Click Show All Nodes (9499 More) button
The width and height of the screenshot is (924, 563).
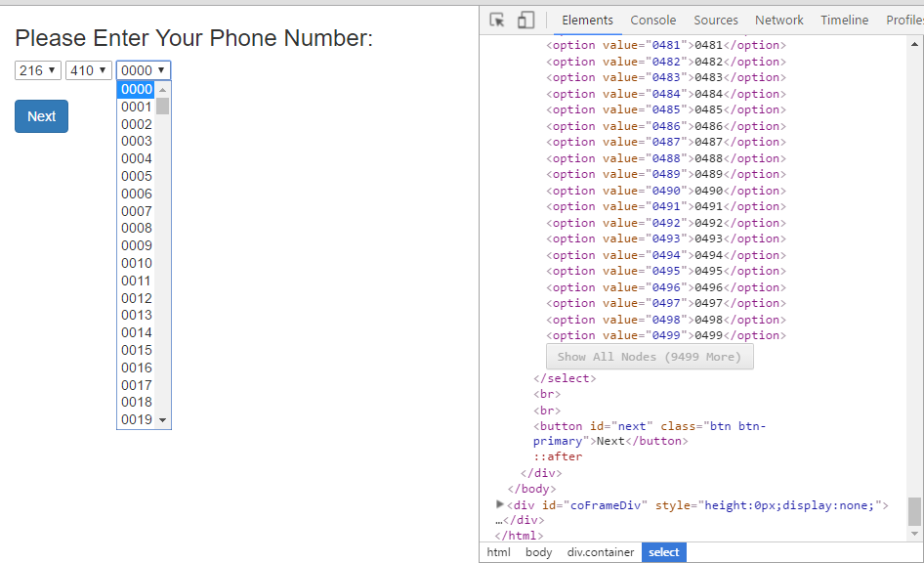point(650,357)
